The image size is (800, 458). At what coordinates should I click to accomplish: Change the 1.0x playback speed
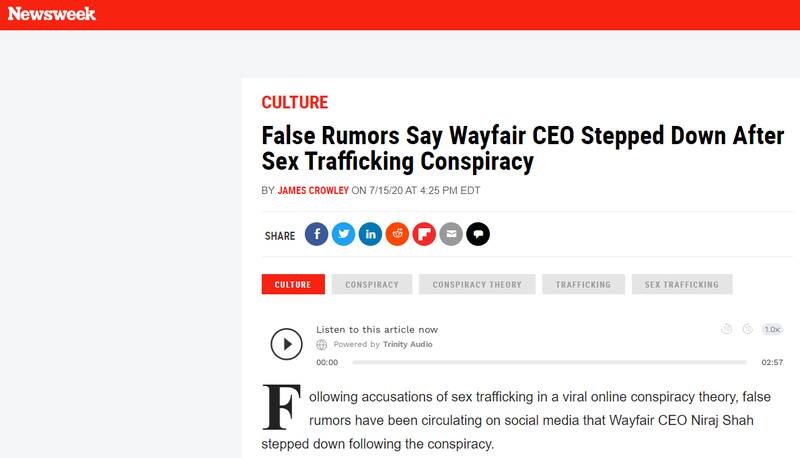pyautogui.click(x=772, y=329)
